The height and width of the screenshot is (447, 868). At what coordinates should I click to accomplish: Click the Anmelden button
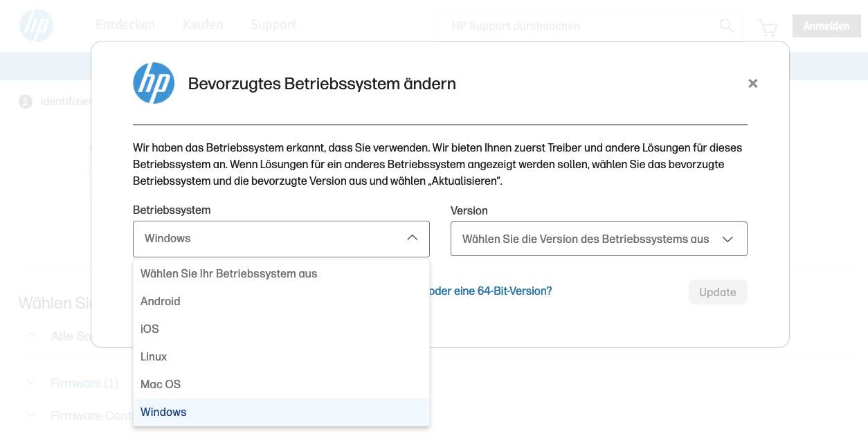click(826, 26)
